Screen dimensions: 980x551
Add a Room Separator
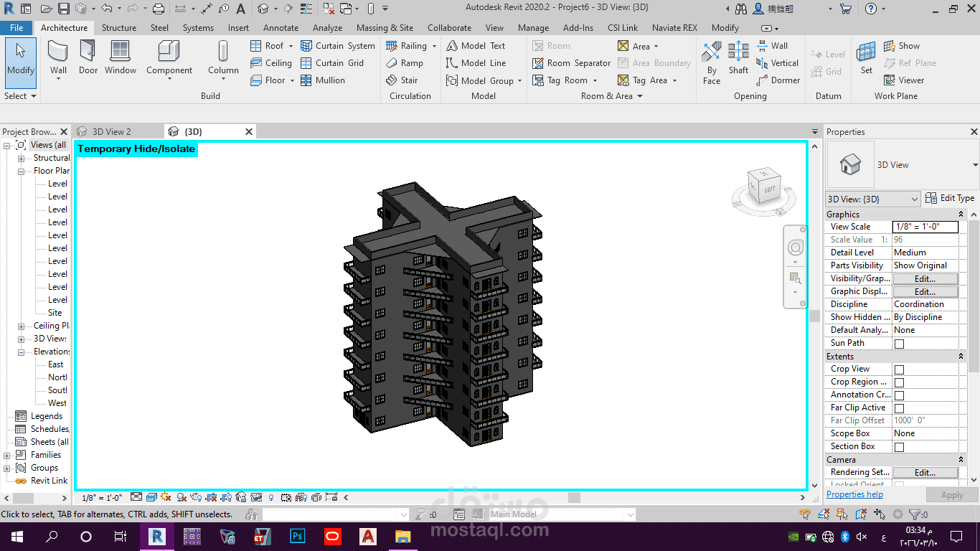click(572, 63)
